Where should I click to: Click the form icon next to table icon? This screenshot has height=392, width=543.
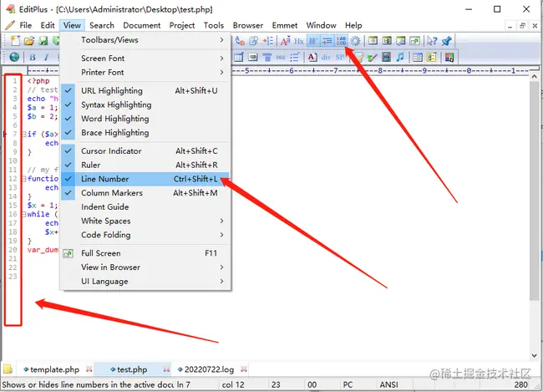click(x=253, y=57)
